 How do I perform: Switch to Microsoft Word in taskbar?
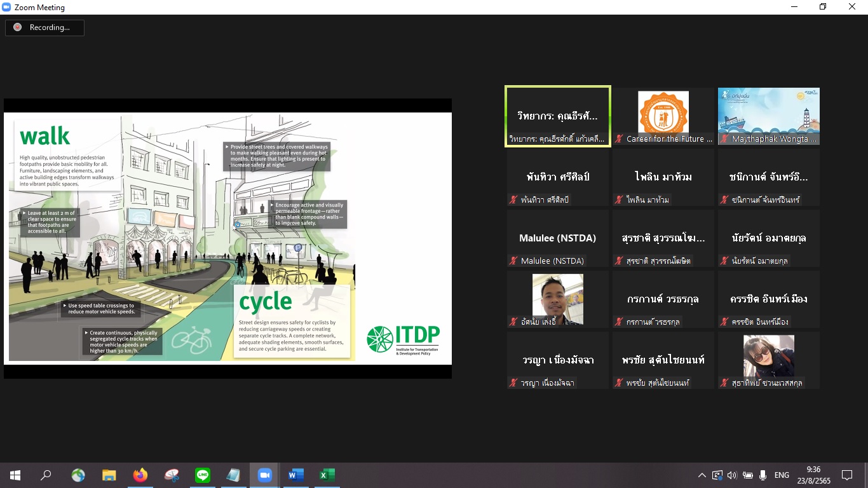click(x=295, y=475)
